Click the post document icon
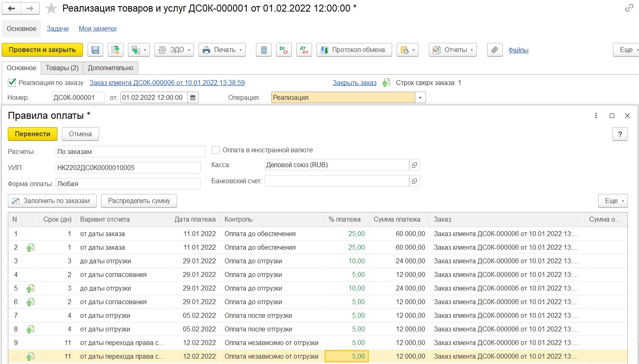Screen dimensions: 639x364 [116, 50]
